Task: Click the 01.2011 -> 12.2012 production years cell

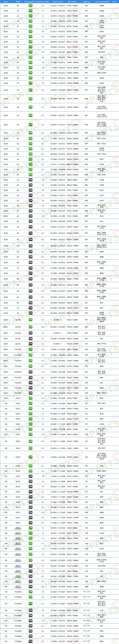Action: tap(58, 165)
